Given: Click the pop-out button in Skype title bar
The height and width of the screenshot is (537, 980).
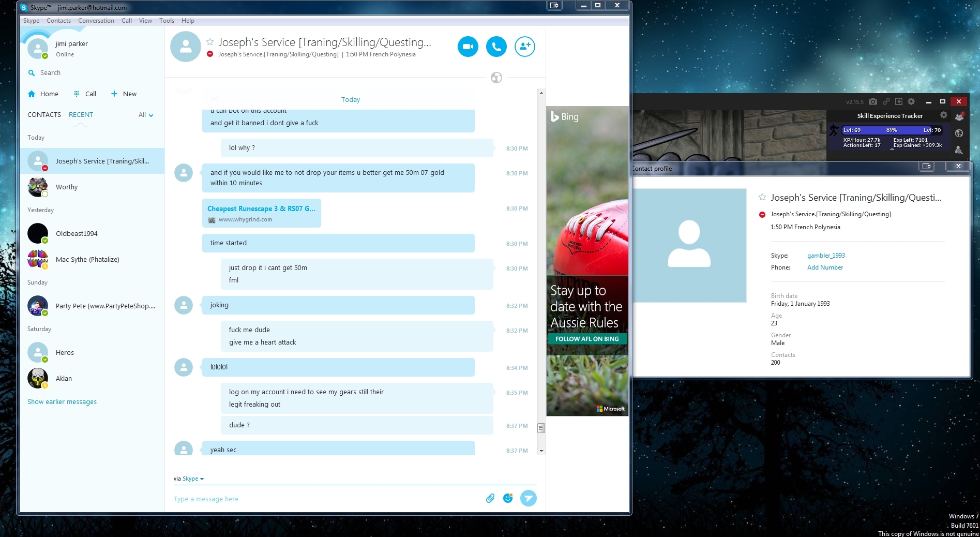Looking at the screenshot, I should [x=554, y=5].
